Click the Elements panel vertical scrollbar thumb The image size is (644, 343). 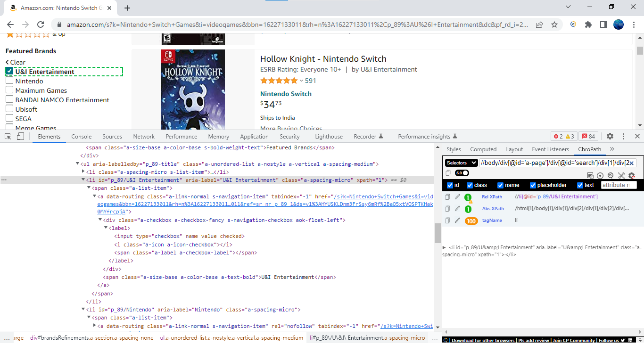click(x=438, y=233)
